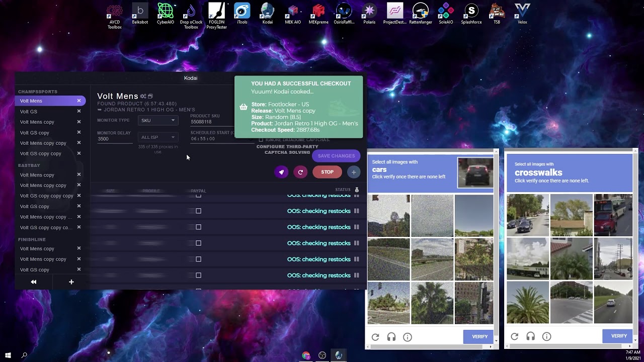Open FOGLDN ProxyTester desktop shortcut
The width and height of the screenshot is (644, 362).
216,16
